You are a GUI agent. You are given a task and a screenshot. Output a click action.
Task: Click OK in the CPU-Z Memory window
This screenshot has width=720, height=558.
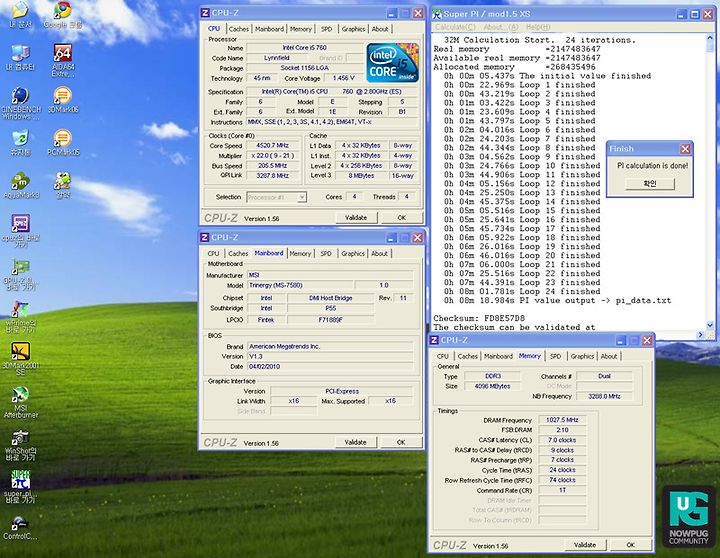point(630,545)
